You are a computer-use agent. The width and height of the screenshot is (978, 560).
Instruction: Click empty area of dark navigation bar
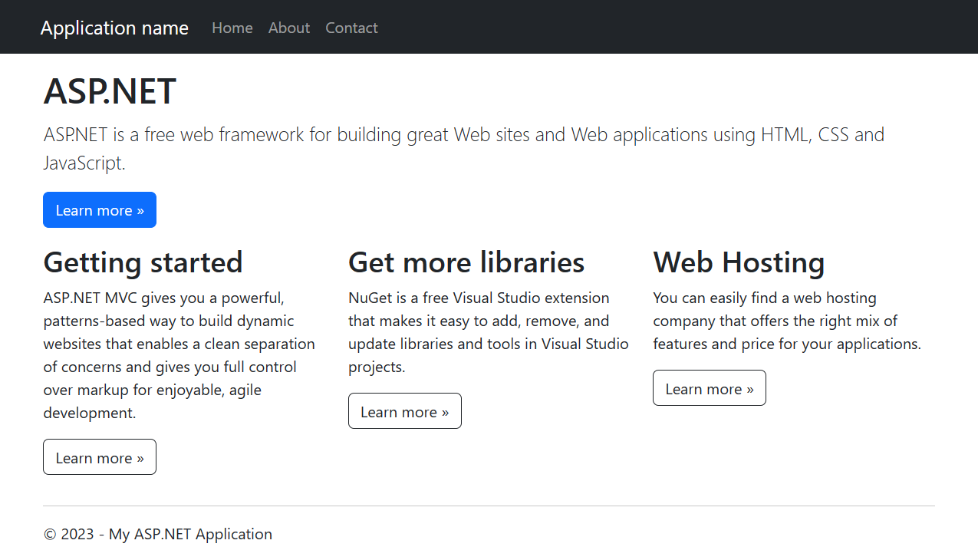tap(652, 28)
